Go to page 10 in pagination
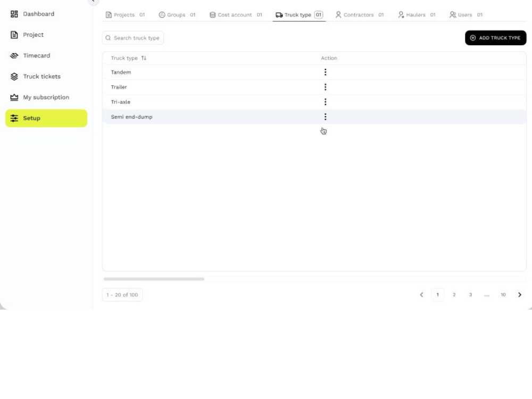 coord(503,295)
